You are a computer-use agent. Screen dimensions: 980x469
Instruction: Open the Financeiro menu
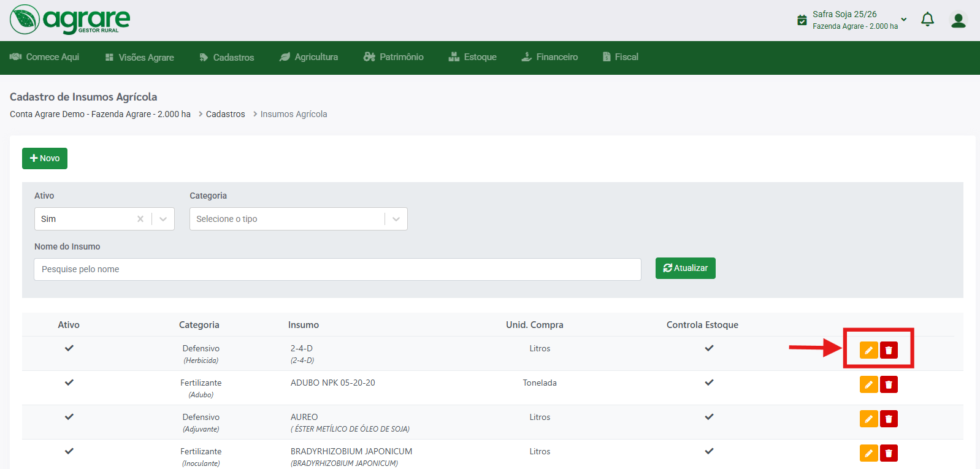tap(549, 57)
